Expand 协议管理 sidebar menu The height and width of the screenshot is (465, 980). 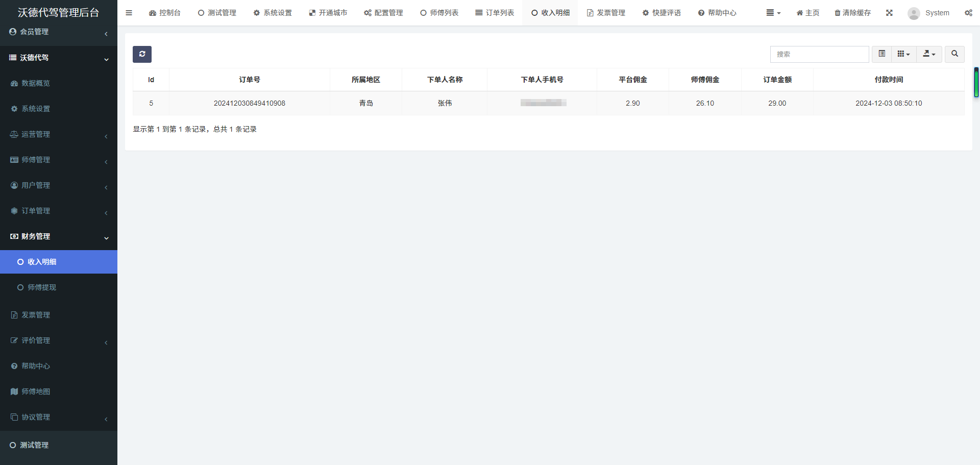[59, 417]
